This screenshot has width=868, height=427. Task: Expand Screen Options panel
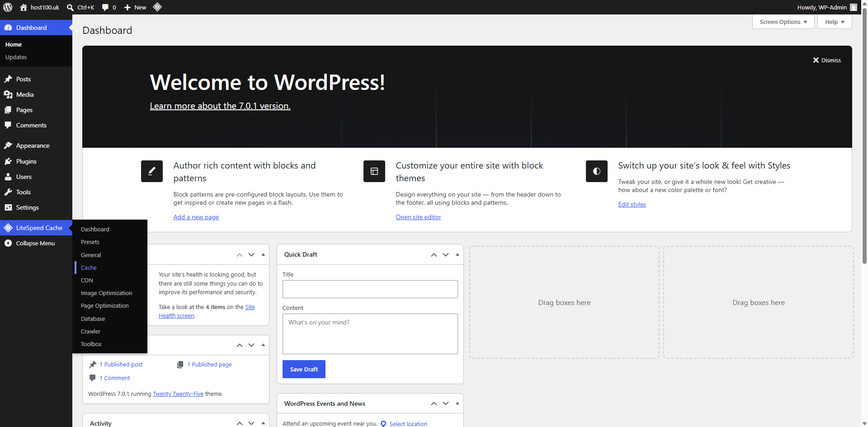[x=783, y=22]
